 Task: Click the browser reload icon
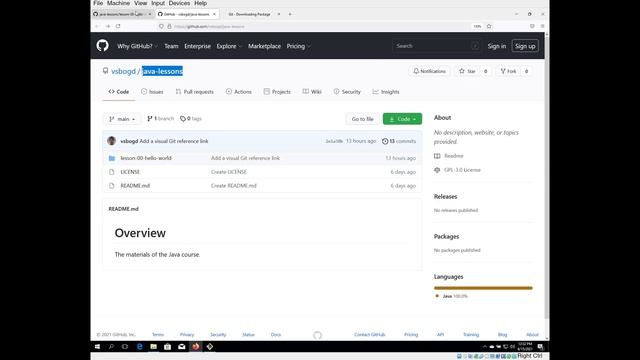click(118, 26)
